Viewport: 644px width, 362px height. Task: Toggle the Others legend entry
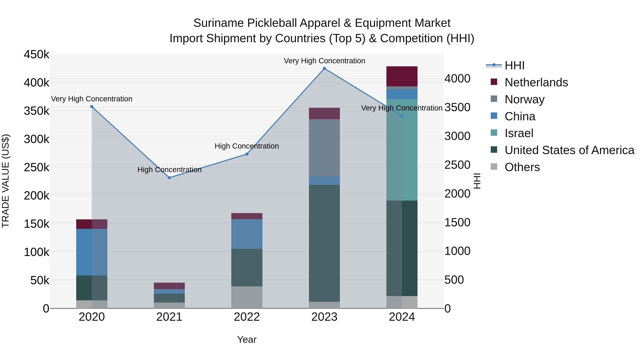point(515,167)
